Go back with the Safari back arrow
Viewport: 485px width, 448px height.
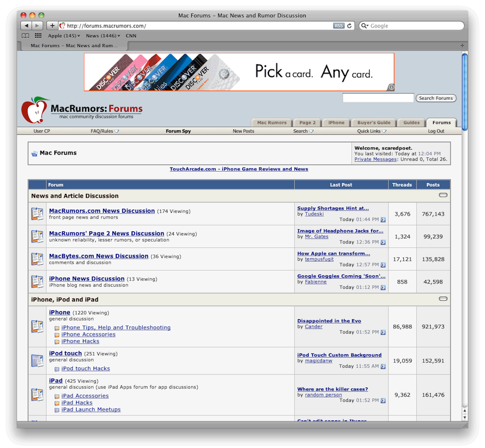27,26
